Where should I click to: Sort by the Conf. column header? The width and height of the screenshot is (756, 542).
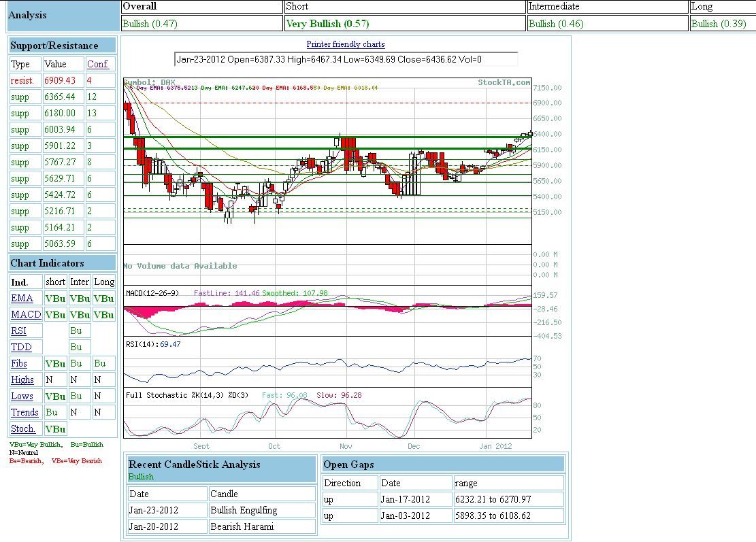coord(99,64)
